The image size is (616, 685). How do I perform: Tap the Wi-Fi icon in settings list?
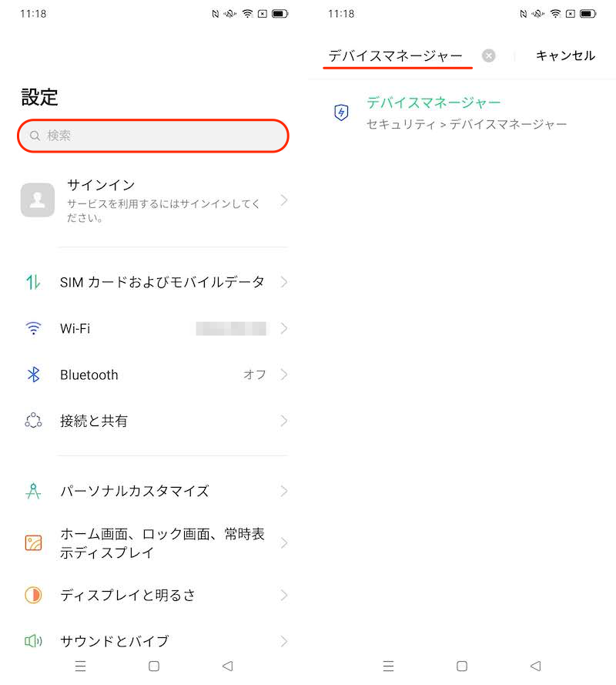[x=33, y=328]
